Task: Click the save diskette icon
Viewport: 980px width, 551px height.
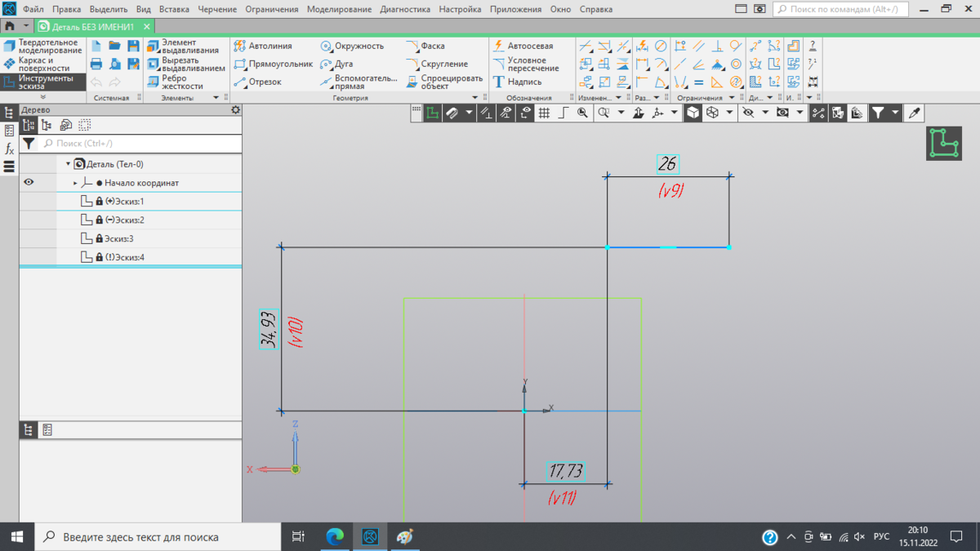Action: point(133,47)
